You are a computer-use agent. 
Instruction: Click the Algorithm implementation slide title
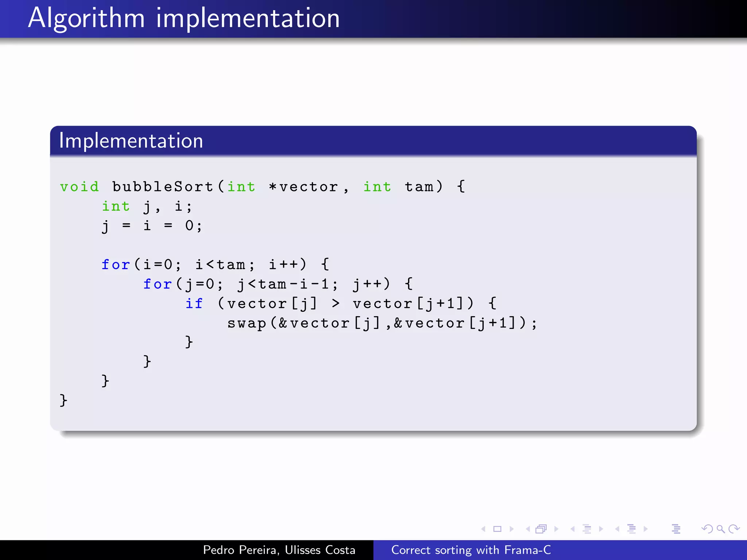point(184,18)
